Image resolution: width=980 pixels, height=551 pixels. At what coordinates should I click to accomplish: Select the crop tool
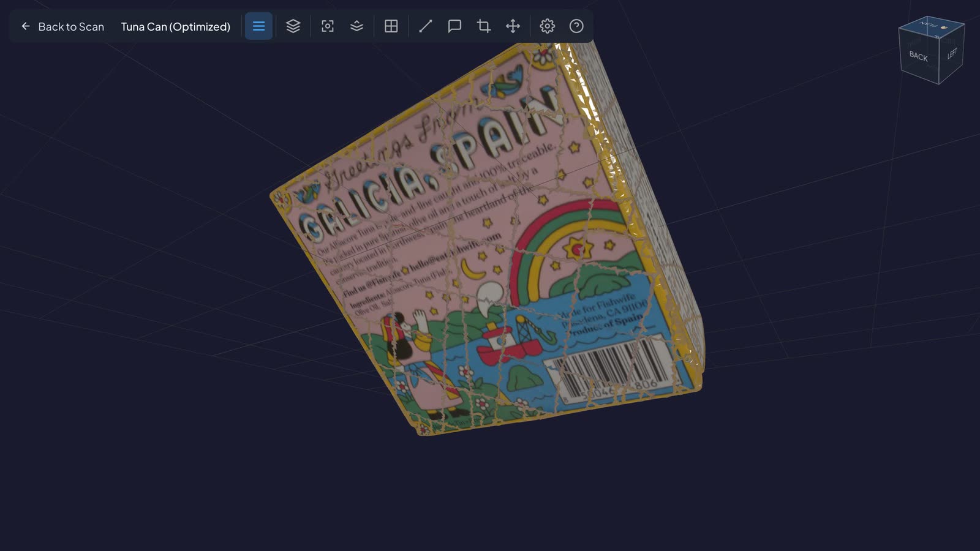click(484, 26)
